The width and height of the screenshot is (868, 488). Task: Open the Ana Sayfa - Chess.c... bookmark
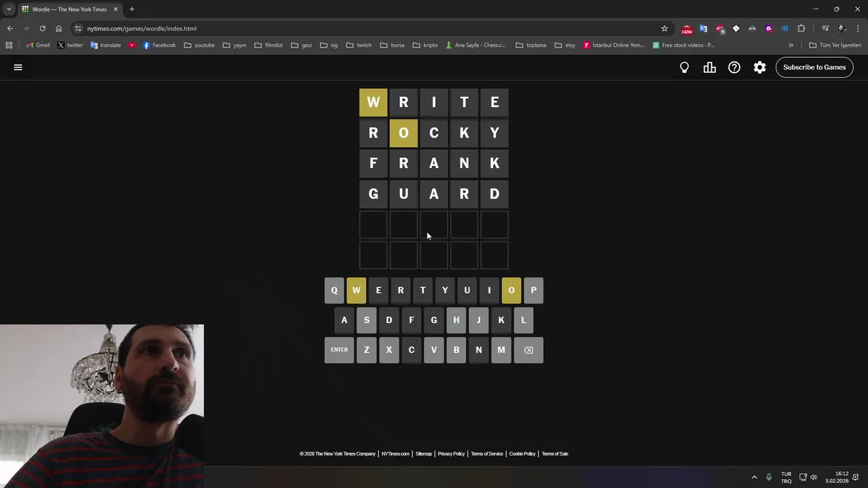point(475,45)
